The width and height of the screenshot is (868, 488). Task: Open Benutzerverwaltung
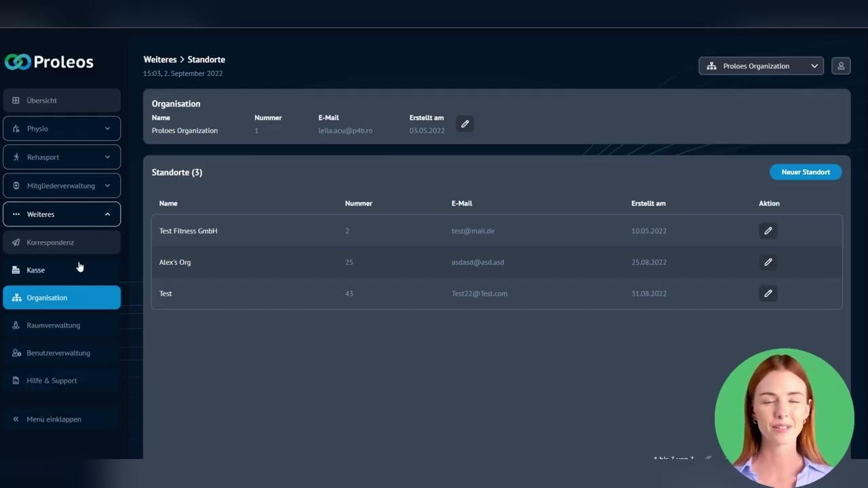[x=62, y=353]
